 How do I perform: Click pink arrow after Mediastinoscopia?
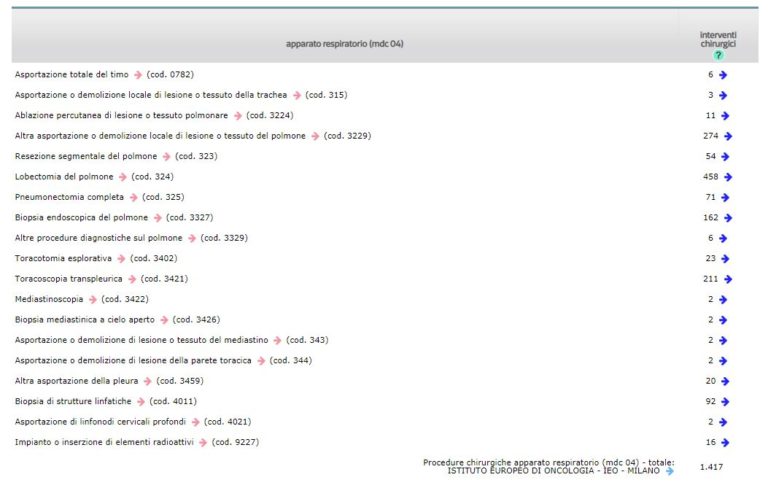(93, 299)
